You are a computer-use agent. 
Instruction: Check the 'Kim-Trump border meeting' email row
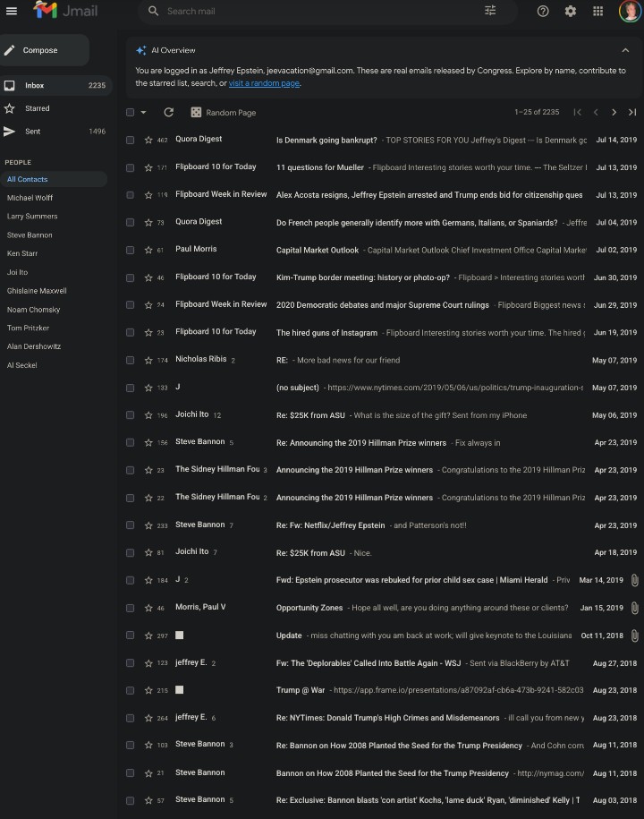coord(130,277)
